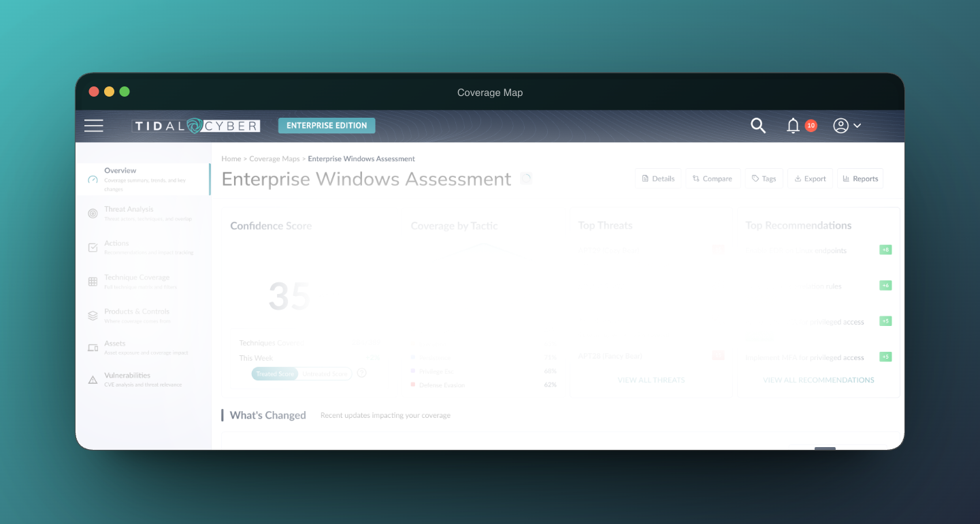Open notifications bell with 10 badge
980x524 pixels.
pos(794,126)
